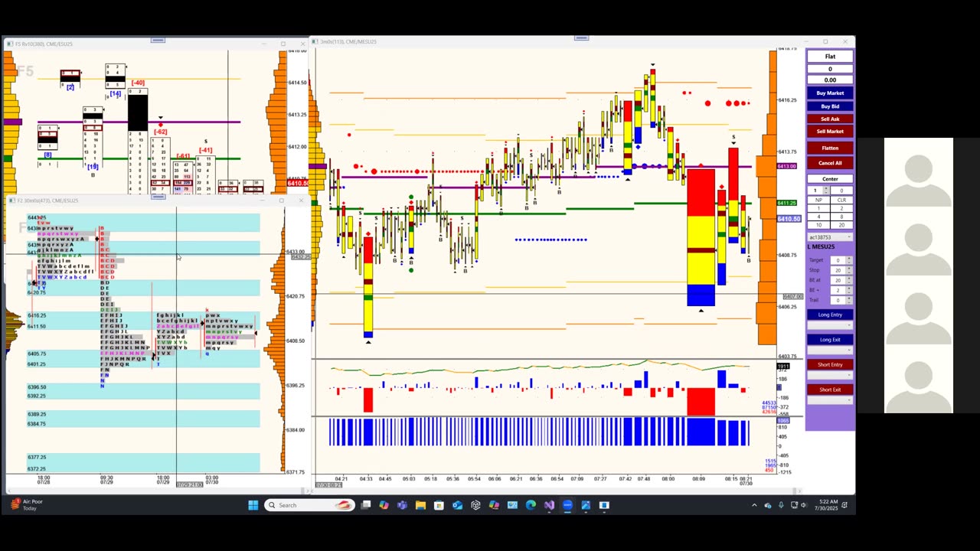Click the [-40] label in F5 chart
Image resolution: width=980 pixels, height=551 pixels.
click(138, 83)
